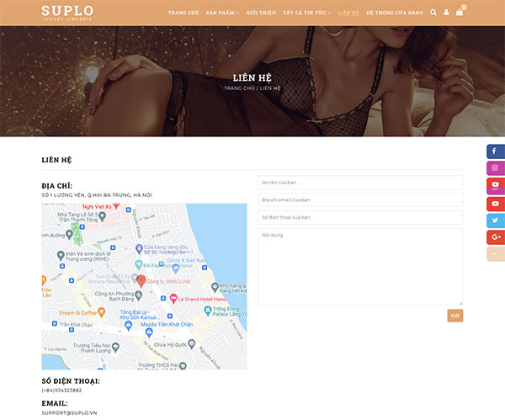Focus the Địa chỉ email của bạn field
Image resolution: width=505 pixels, height=420 pixels.
[360, 199]
